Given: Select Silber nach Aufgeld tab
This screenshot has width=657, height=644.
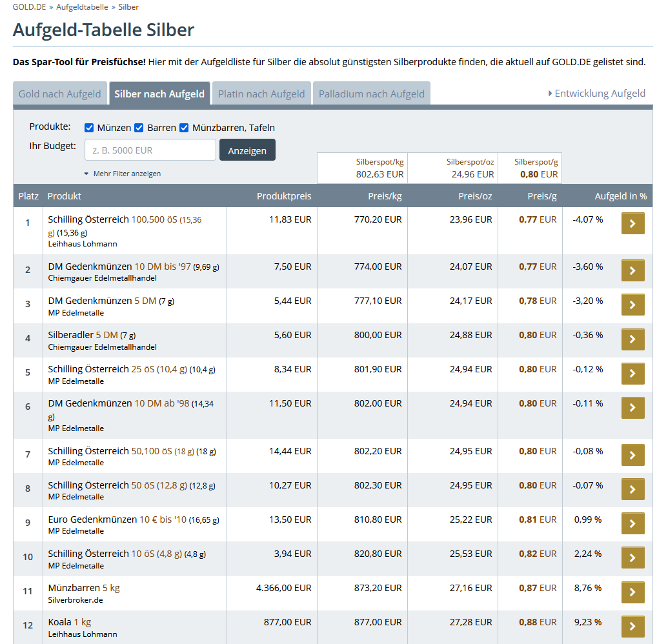Looking at the screenshot, I should (159, 94).
